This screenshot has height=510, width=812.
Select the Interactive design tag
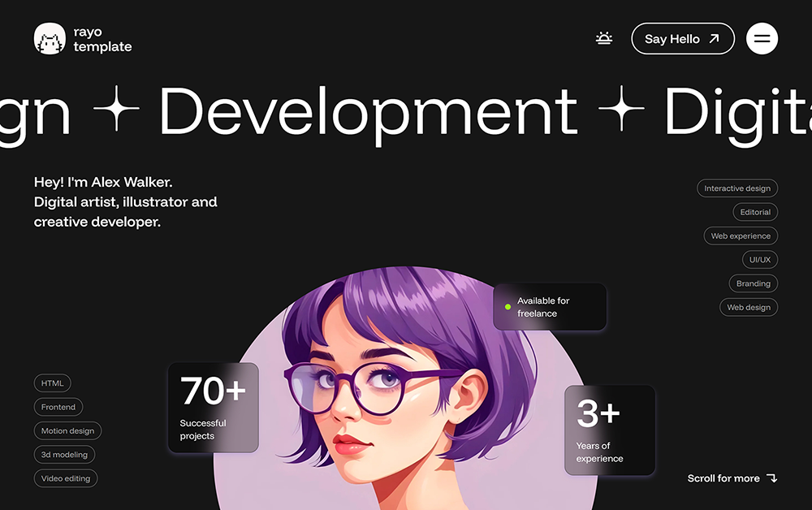tap(736, 188)
